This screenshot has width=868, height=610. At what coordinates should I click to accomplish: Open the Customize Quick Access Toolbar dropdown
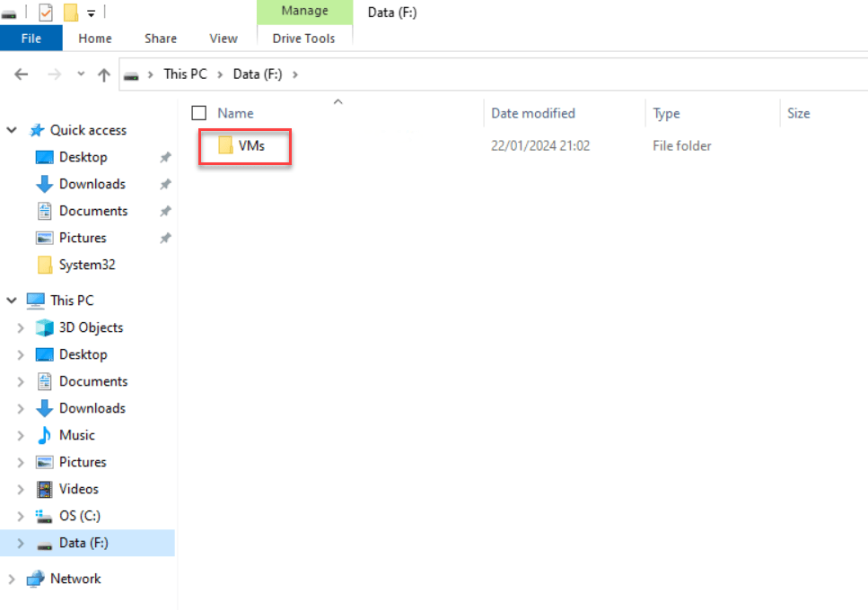(x=91, y=13)
